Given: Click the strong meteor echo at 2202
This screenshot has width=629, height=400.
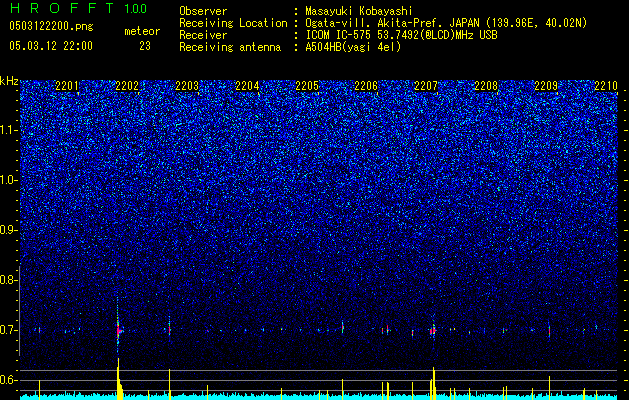Looking at the screenshot, I should (x=119, y=331).
